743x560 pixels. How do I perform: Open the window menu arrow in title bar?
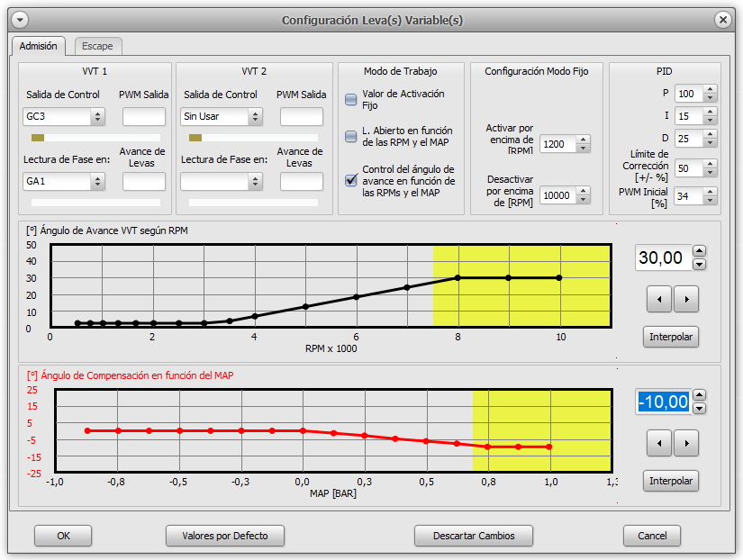point(20,20)
